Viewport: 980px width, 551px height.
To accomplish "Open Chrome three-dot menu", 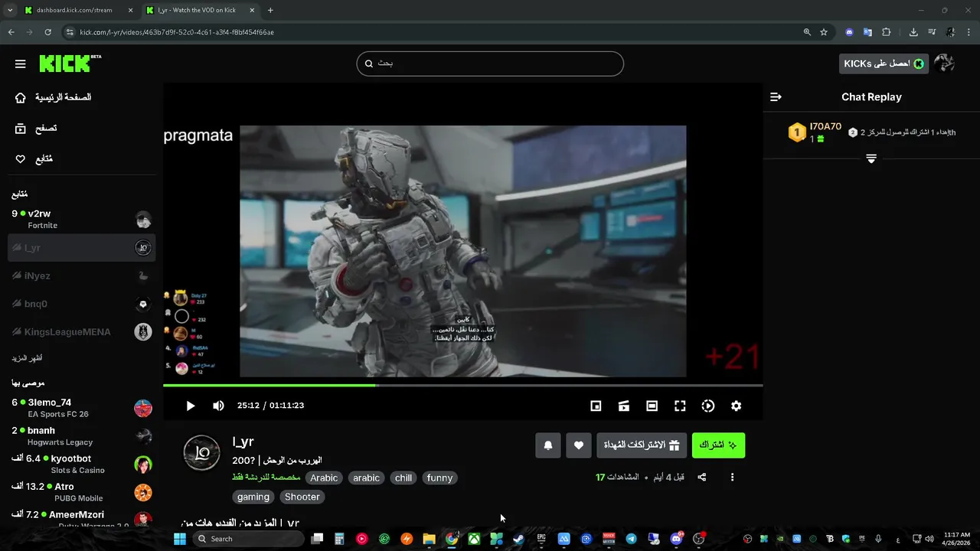I will pos(969,32).
